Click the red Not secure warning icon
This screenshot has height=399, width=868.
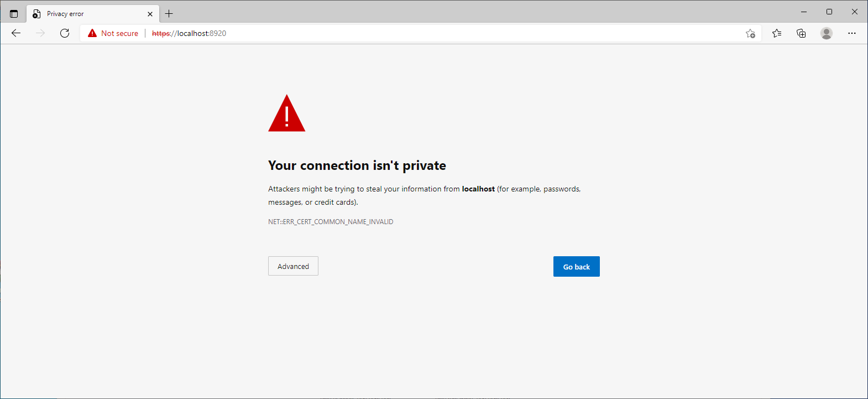tap(92, 33)
